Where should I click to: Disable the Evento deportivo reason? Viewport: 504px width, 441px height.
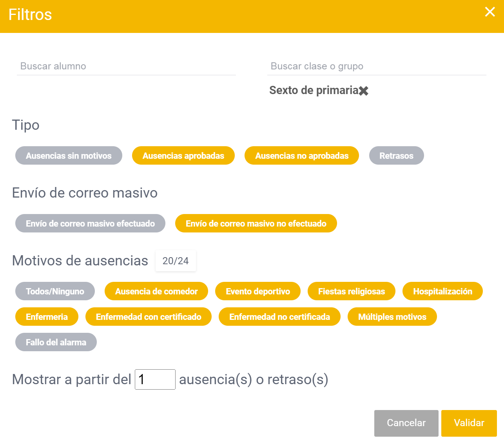pyautogui.click(x=257, y=291)
